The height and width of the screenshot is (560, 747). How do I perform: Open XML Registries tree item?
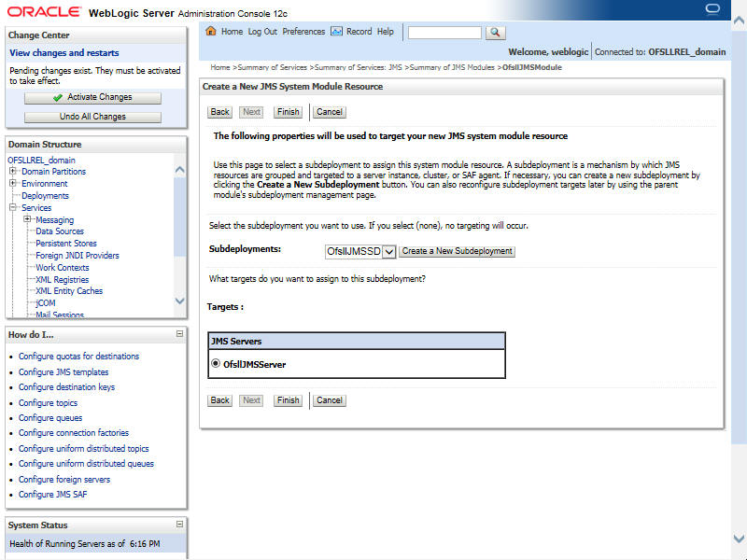click(x=63, y=279)
